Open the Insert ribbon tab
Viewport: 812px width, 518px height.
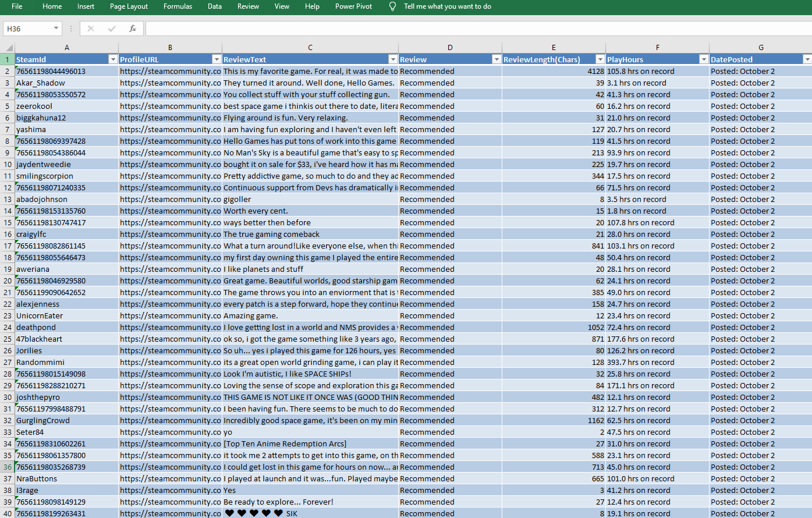pos(86,6)
